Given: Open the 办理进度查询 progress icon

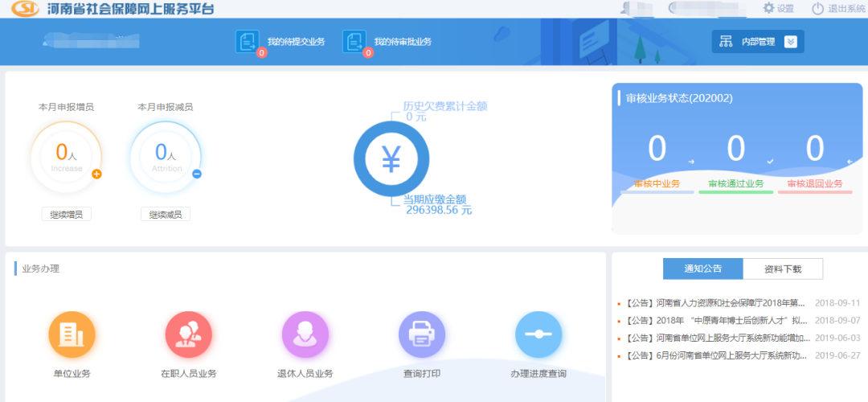Looking at the screenshot, I should coord(538,335).
